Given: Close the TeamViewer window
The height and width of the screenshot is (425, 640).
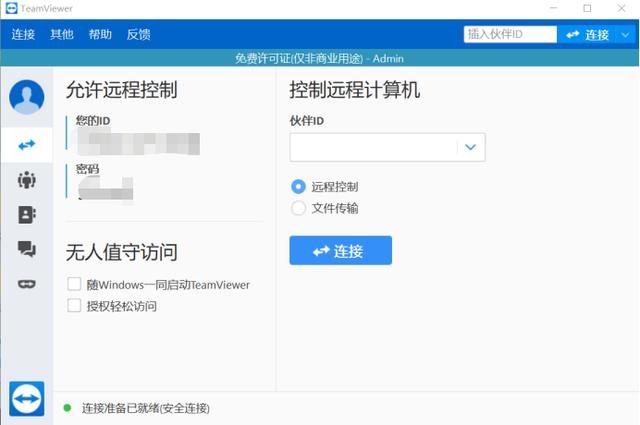Looking at the screenshot, I should tap(621, 8).
